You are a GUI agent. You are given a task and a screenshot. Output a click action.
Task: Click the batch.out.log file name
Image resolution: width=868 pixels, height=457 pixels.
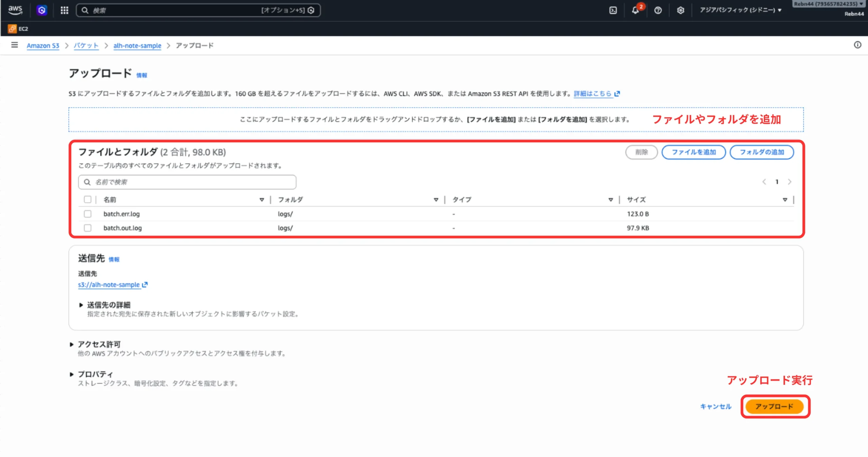click(x=122, y=228)
